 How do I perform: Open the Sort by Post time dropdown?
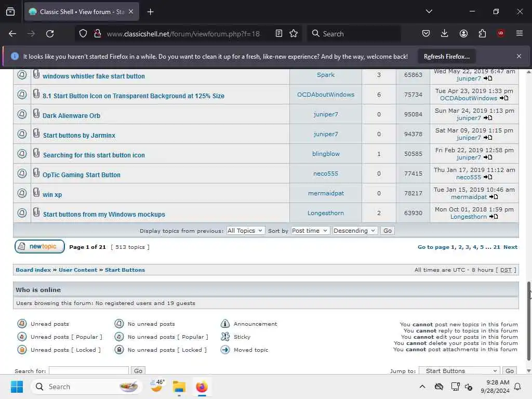310,231
